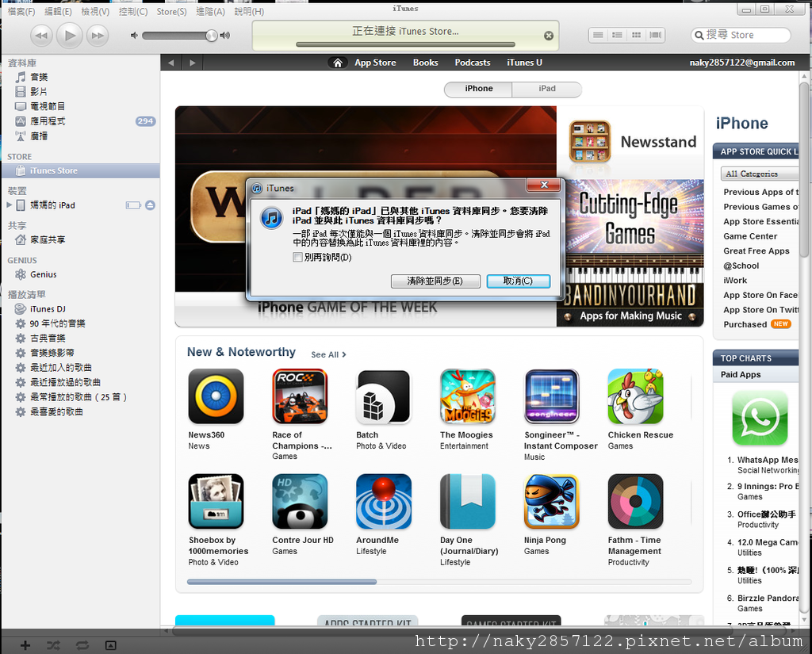Click See All next to New & Noteworthy
The image size is (812, 654).
coord(328,354)
